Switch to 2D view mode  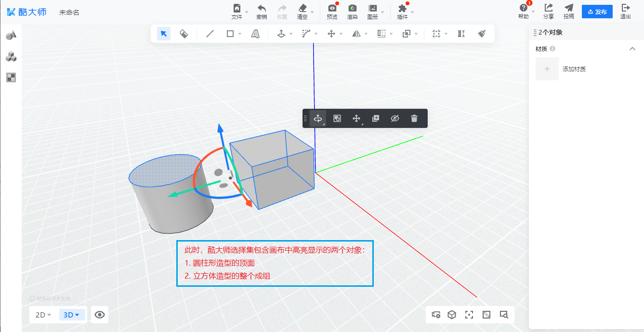click(x=43, y=315)
